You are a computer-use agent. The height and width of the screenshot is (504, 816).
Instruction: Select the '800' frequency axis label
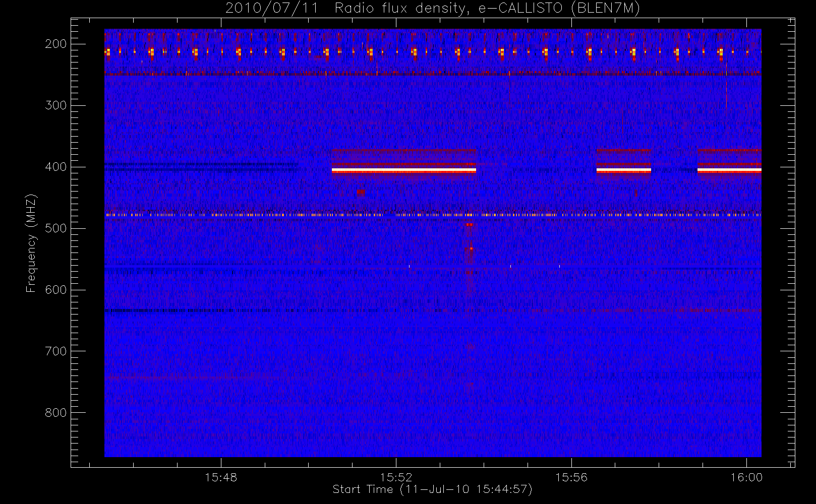click(x=55, y=413)
